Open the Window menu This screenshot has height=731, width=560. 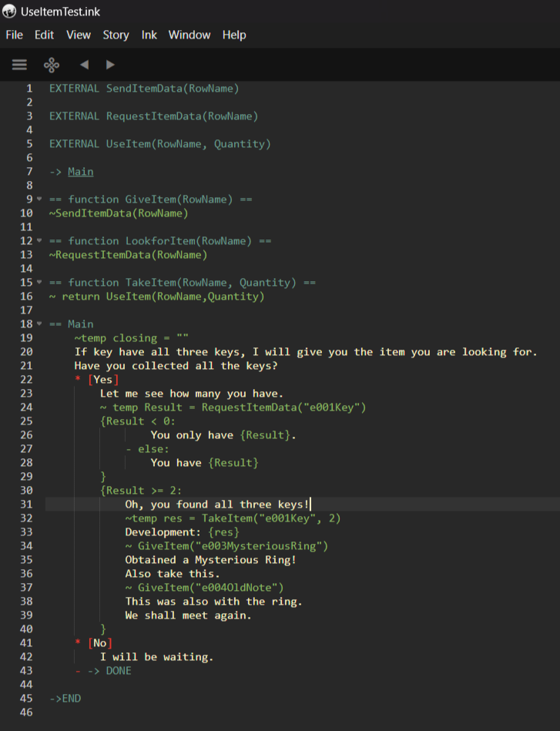189,35
